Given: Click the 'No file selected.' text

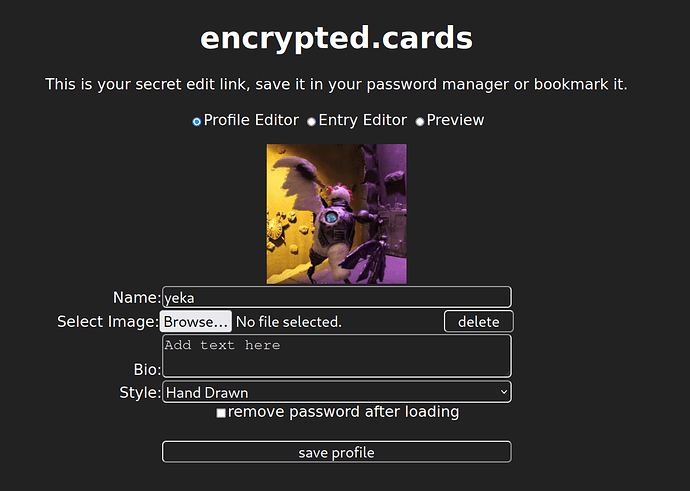Looking at the screenshot, I should click(289, 322).
